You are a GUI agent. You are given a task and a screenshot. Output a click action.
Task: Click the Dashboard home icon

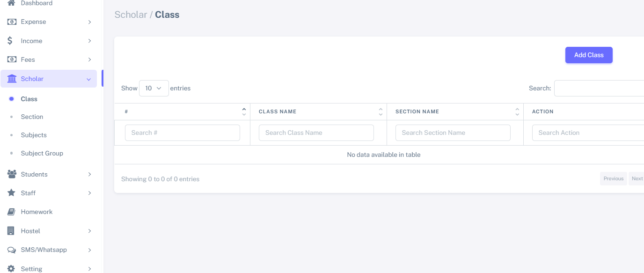coord(12,3)
